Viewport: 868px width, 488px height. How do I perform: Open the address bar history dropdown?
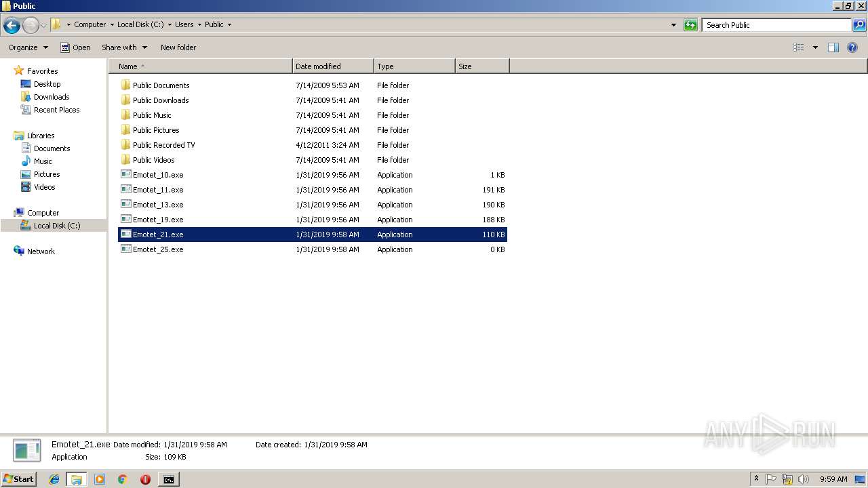[673, 25]
